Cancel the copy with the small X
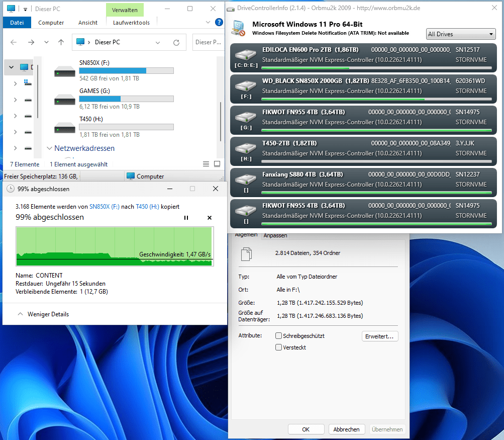This screenshot has width=504, height=440. click(210, 218)
